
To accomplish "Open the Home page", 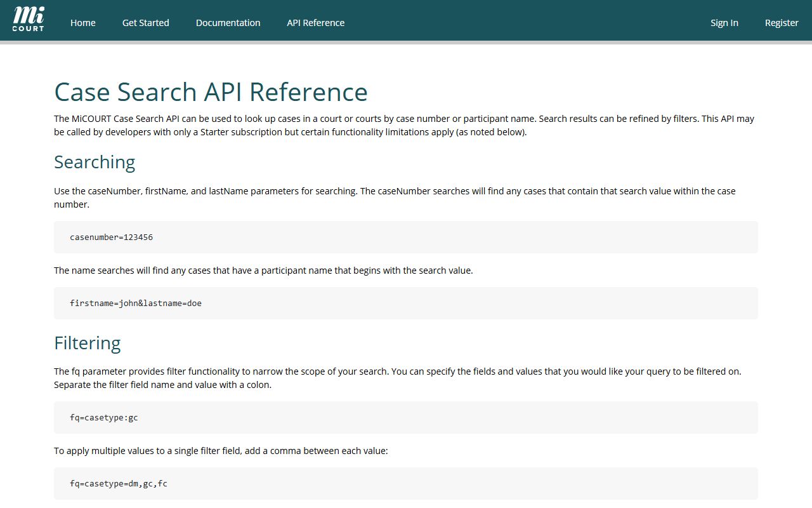I will pos(83,23).
